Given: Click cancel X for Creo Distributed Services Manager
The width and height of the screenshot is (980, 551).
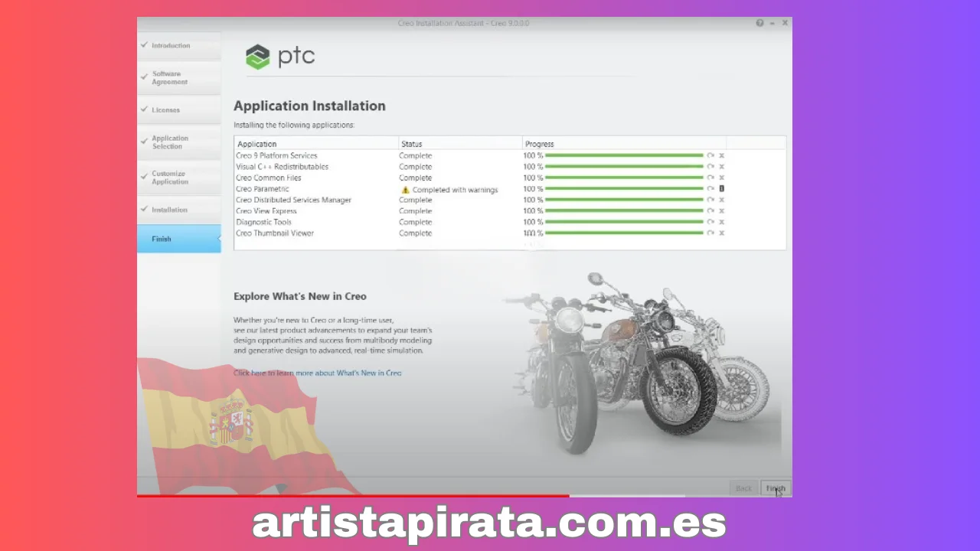Looking at the screenshot, I should (x=721, y=200).
